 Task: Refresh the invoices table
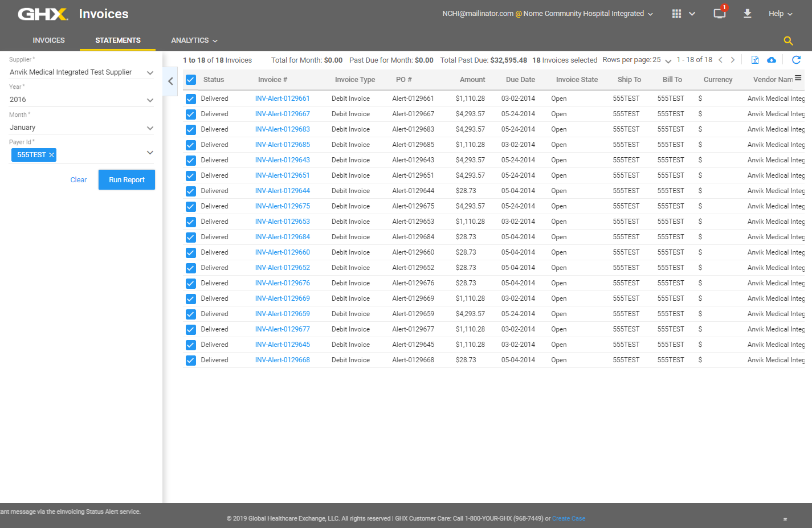click(796, 59)
